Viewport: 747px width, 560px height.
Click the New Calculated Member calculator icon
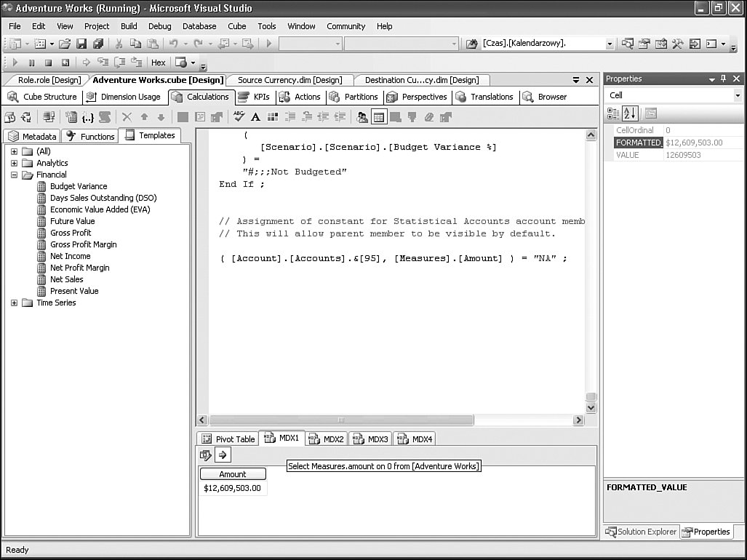coord(71,117)
